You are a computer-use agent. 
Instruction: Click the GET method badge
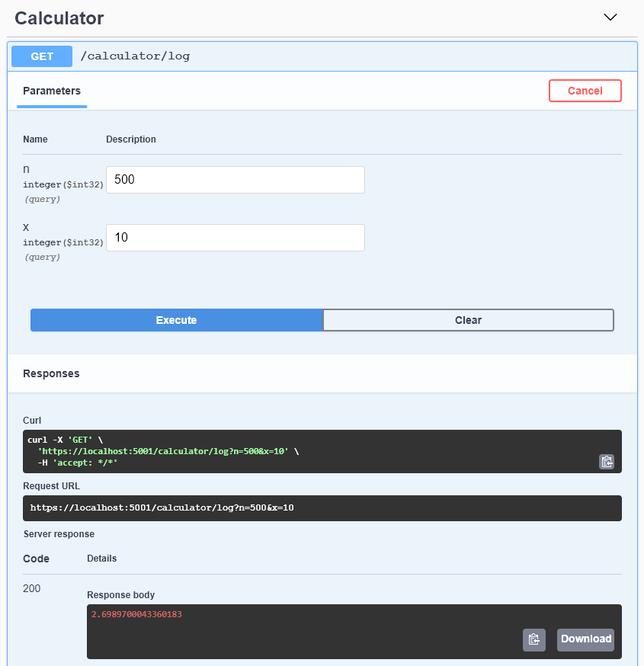(42, 56)
